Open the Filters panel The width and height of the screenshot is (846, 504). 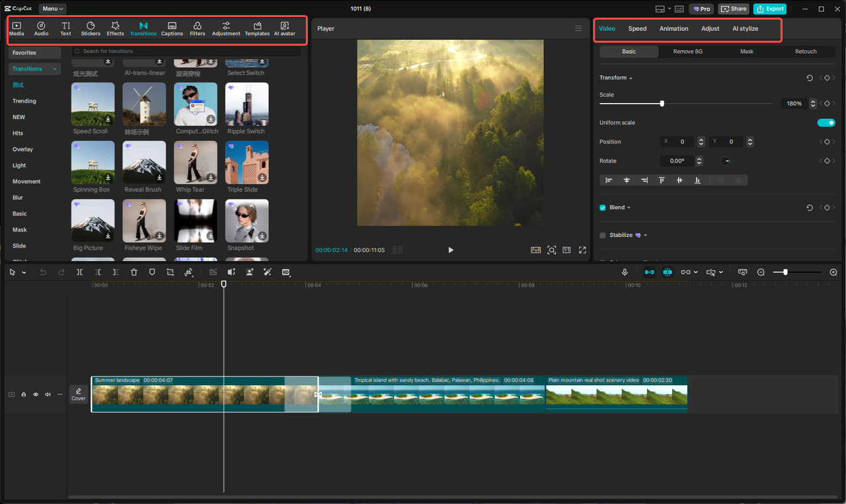pyautogui.click(x=197, y=28)
